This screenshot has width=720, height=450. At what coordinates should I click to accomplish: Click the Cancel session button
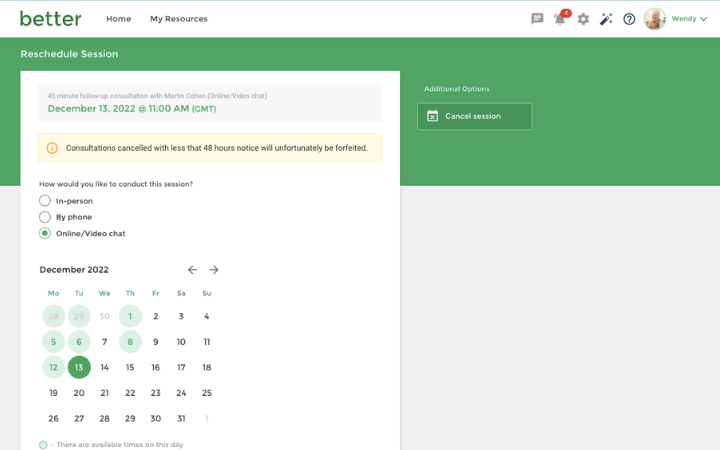pos(474,116)
